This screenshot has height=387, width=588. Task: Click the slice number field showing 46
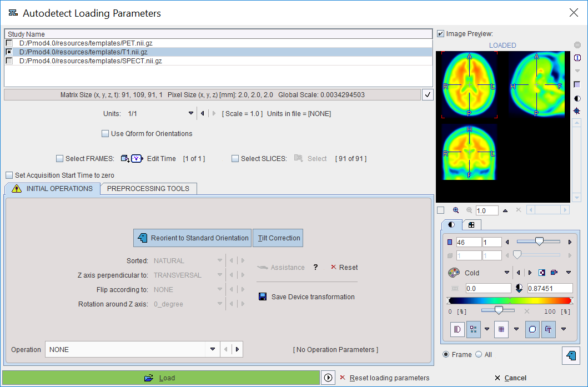point(469,243)
